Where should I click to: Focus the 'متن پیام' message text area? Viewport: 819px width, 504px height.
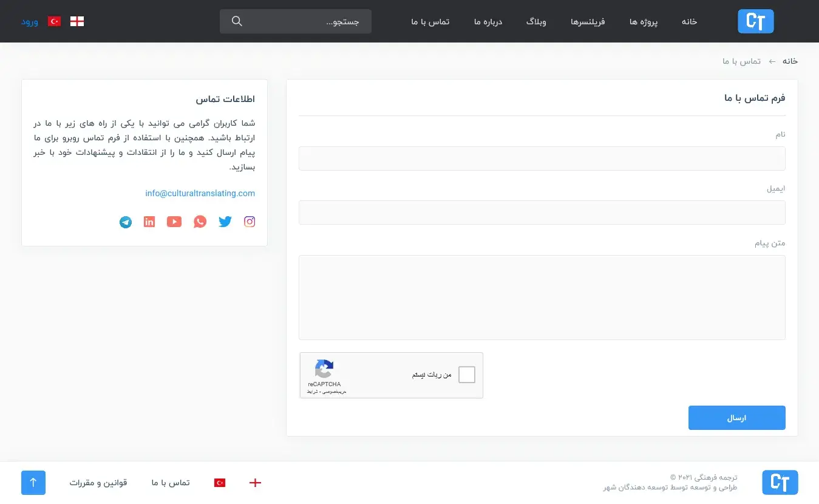click(x=542, y=297)
